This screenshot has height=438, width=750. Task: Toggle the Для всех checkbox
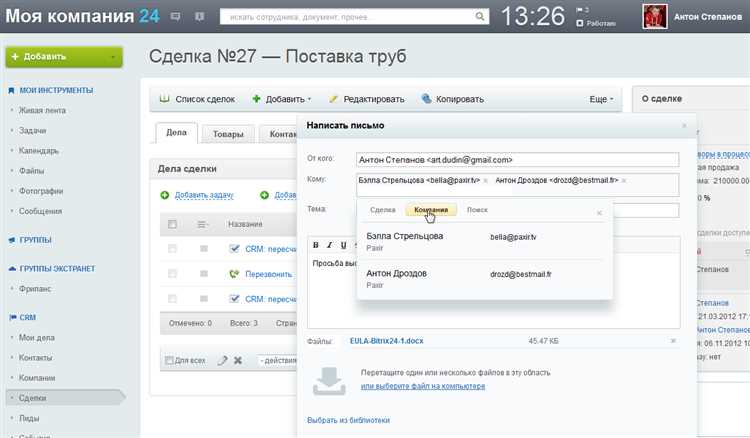pos(168,360)
